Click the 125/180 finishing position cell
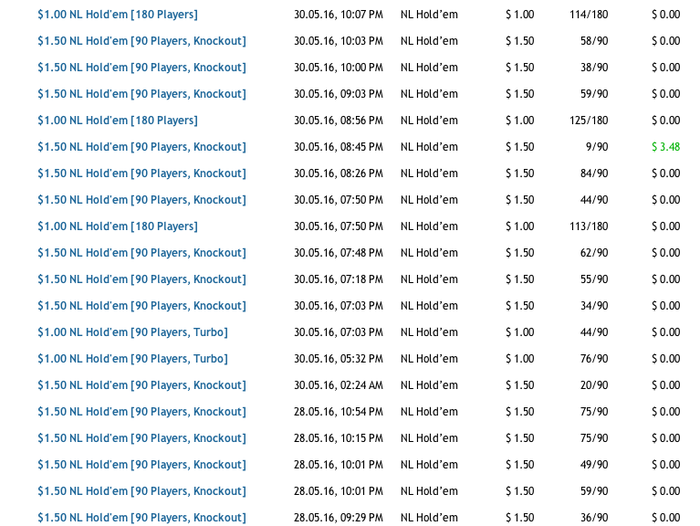 (588, 121)
